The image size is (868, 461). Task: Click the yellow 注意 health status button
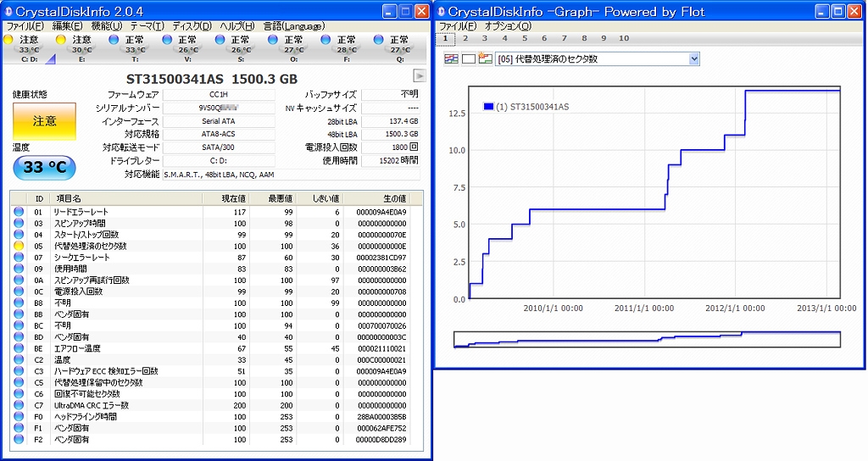(44, 121)
